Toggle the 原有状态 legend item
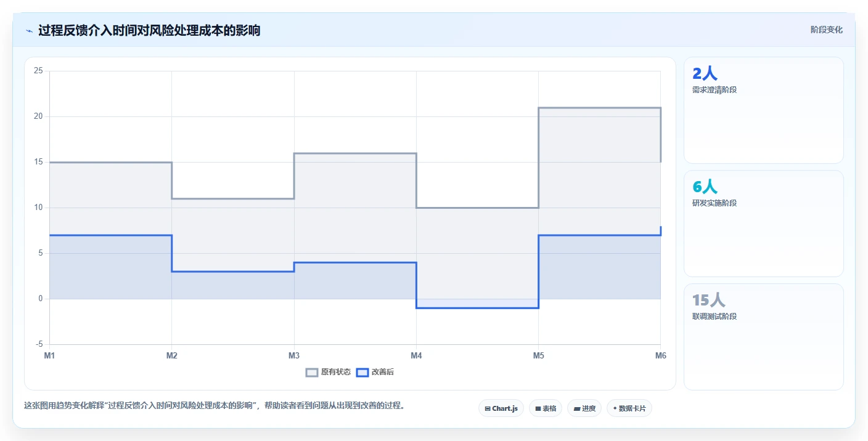This screenshot has height=441, width=868. [329, 372]
